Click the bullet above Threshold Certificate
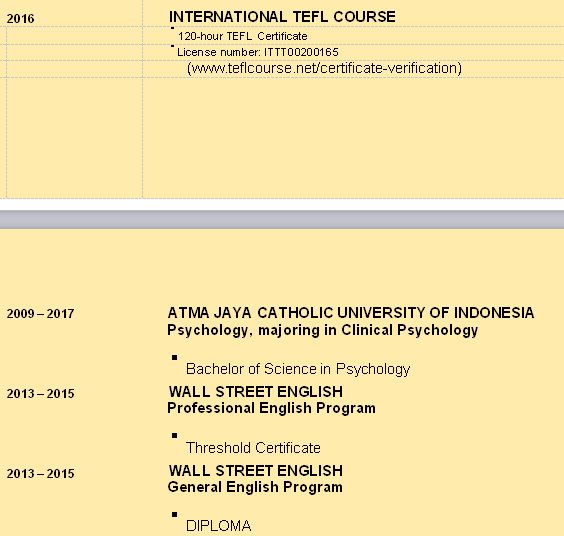 point(174,435)
